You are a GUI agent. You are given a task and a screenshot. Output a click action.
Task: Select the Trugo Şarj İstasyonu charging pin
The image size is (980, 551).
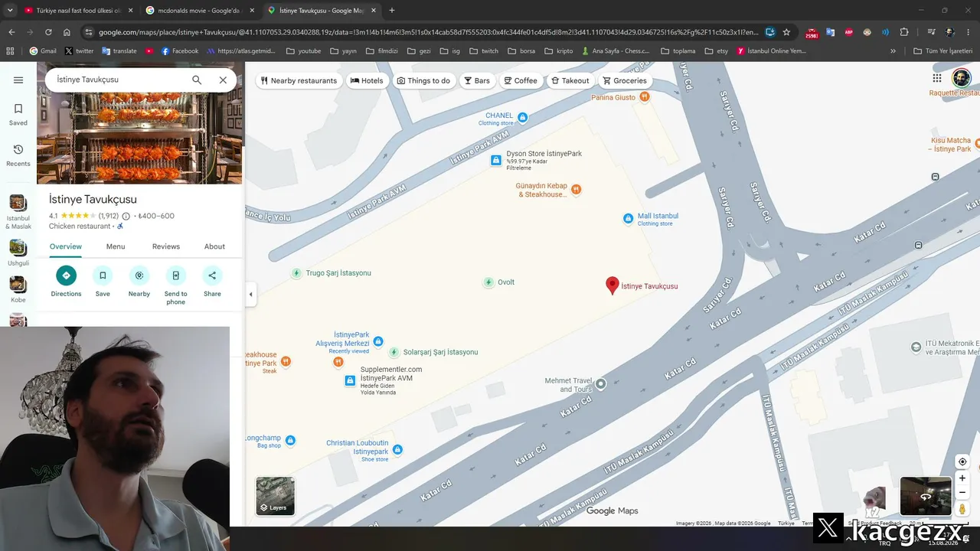click(296, 273)
